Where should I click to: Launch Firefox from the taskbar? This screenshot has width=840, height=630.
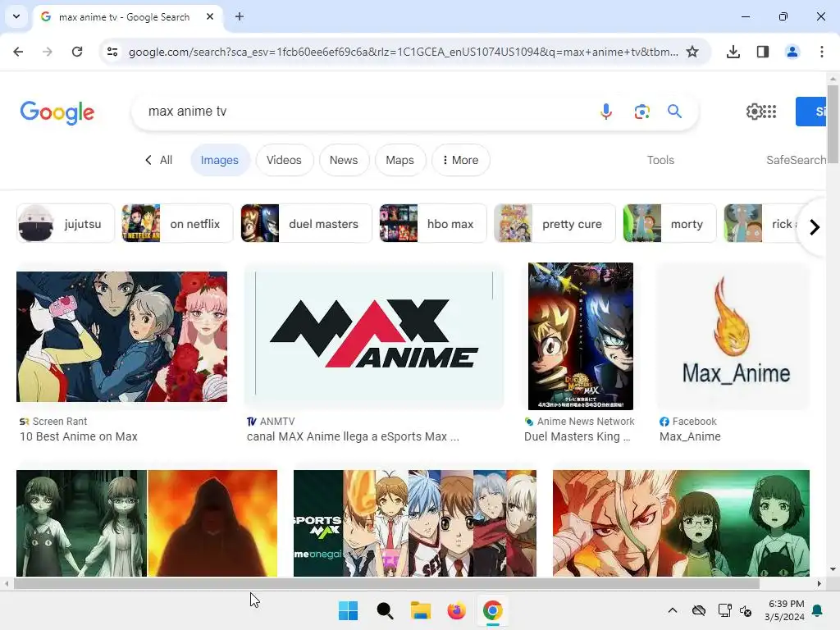click(x=456, y=610)
